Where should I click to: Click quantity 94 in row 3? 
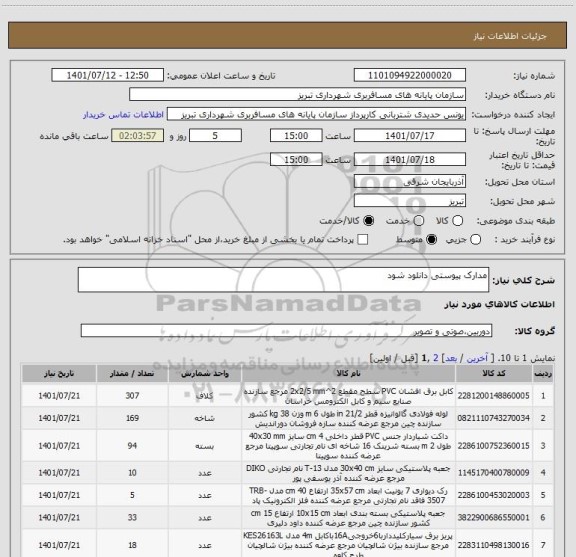tap(132, 446)
